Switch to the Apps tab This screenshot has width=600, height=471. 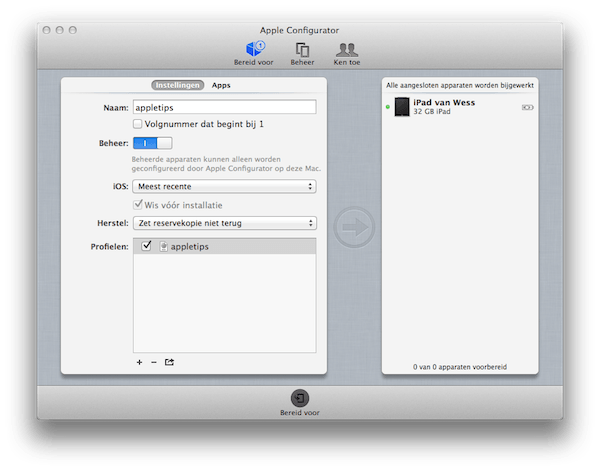pos(221,85)
